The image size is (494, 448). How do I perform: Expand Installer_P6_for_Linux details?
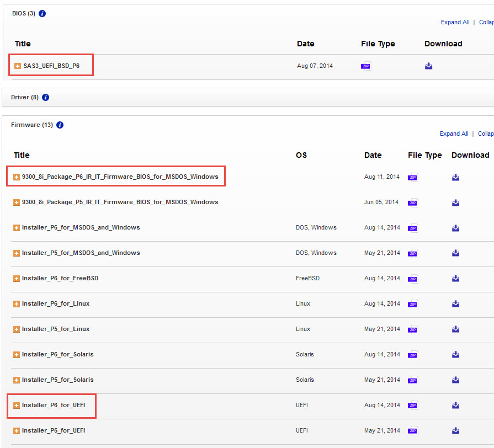pos(17,304)
